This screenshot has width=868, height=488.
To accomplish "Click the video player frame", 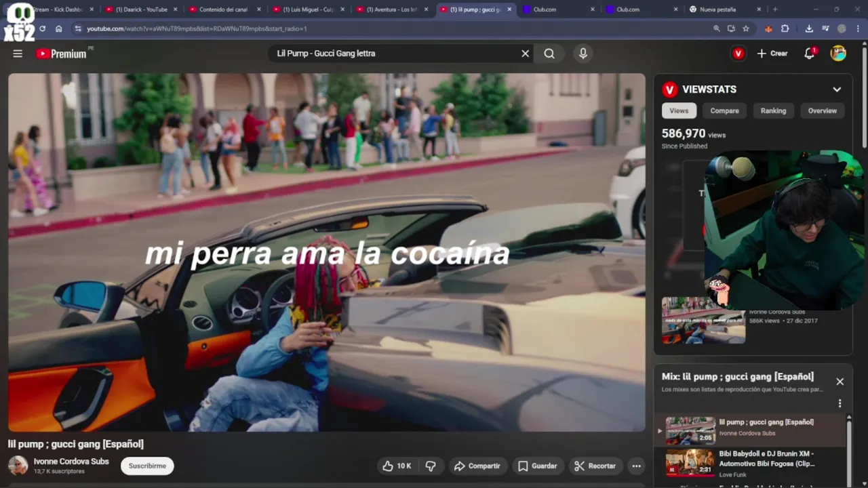I will (327, 252).
